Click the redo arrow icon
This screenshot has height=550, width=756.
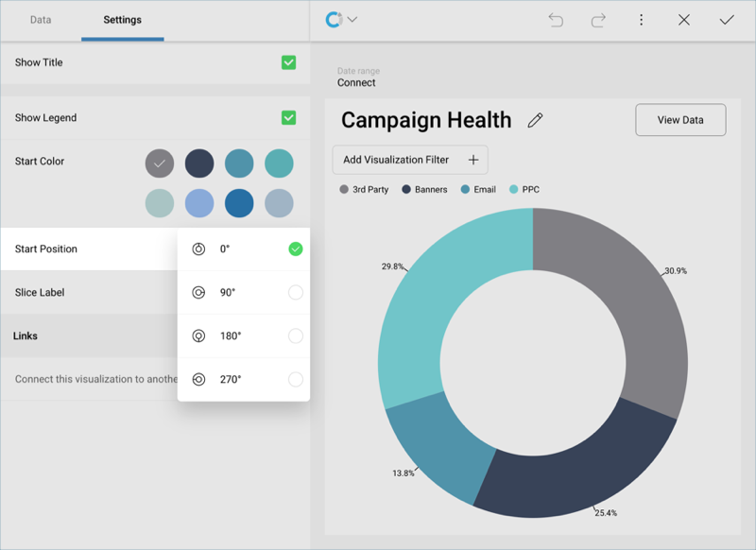click(x=598, y=20)
